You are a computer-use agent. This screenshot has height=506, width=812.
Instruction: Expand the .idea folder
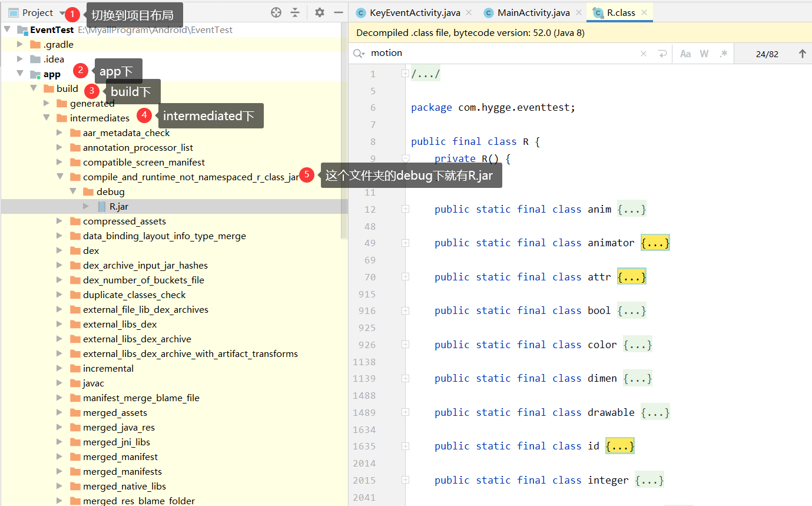[x=20, y=59]
